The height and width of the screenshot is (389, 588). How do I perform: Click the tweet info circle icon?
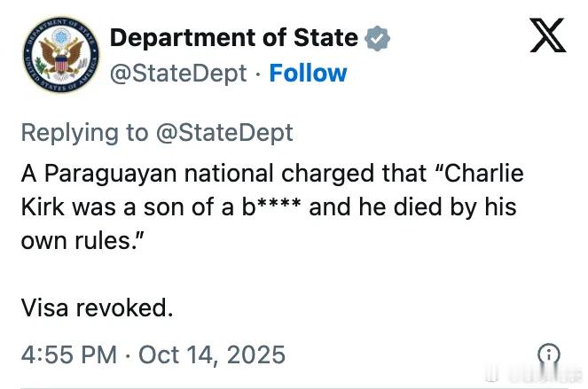pyautogui.click(x=549, y=354)
